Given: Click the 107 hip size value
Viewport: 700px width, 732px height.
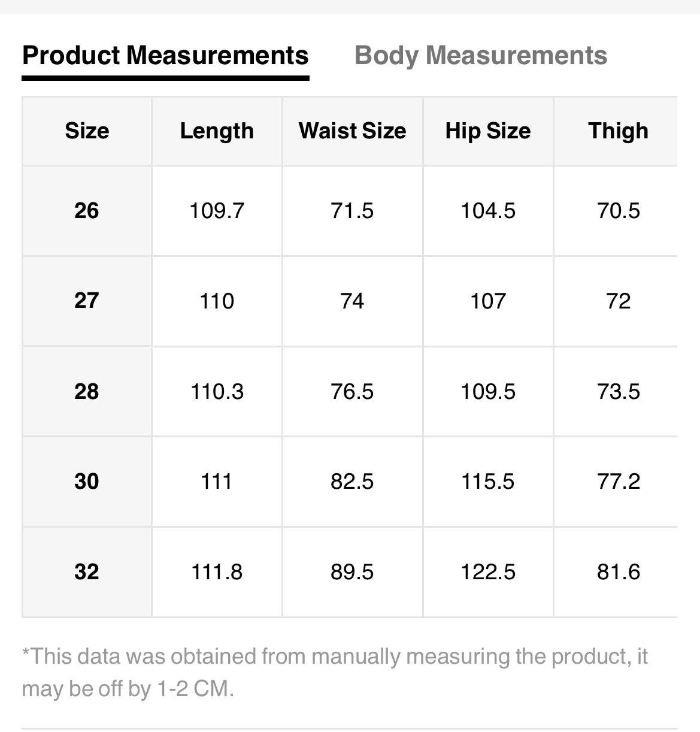Looking at the screenshot, I should click(488, 301).
